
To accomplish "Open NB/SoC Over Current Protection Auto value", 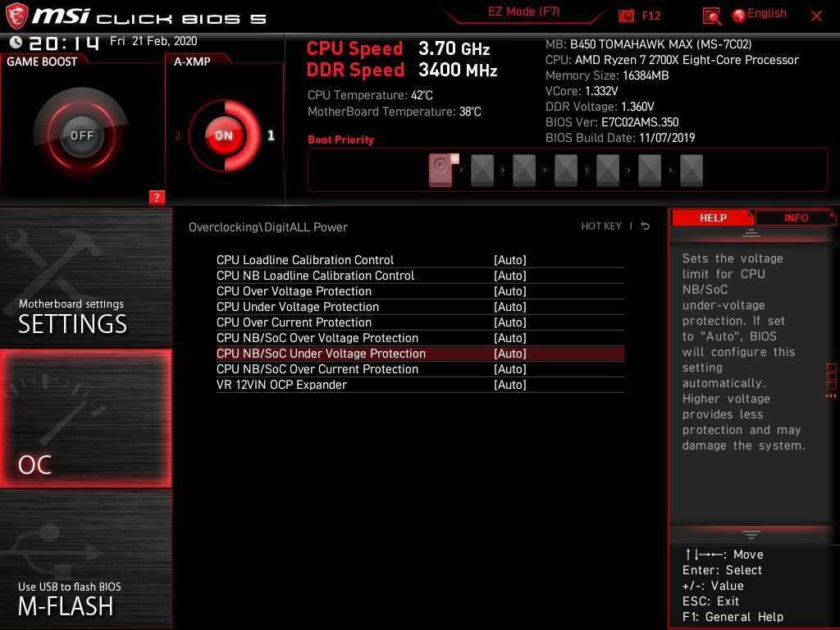I will pos(510,368).
